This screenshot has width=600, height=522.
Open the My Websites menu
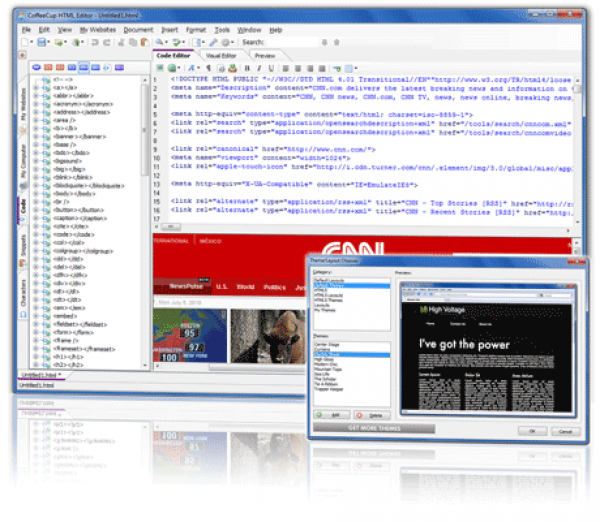click(x=98, y=30)
